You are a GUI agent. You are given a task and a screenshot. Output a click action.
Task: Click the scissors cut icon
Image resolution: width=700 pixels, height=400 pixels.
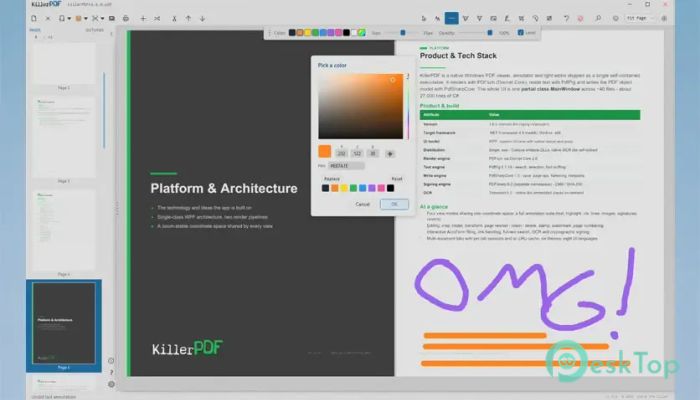point(174,18)
